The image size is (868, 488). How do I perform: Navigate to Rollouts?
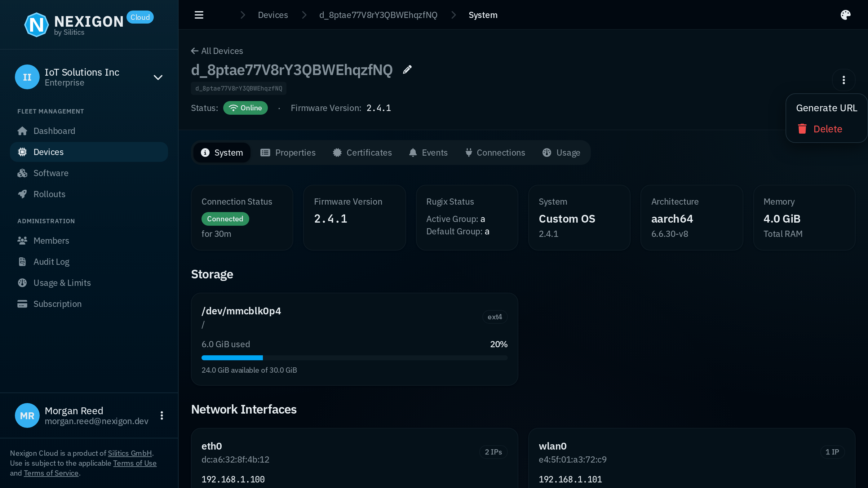tap(49, 194)
